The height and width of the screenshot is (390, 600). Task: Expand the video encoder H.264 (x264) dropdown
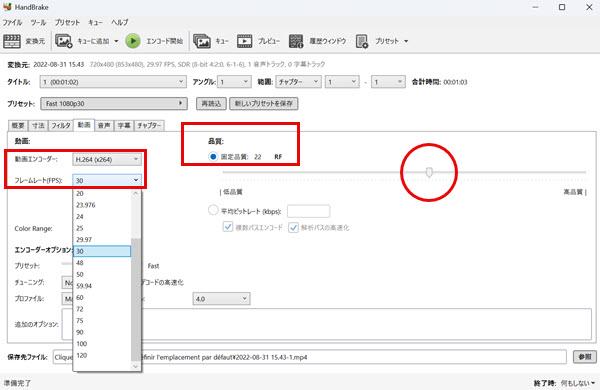click(x=107, y=160)
